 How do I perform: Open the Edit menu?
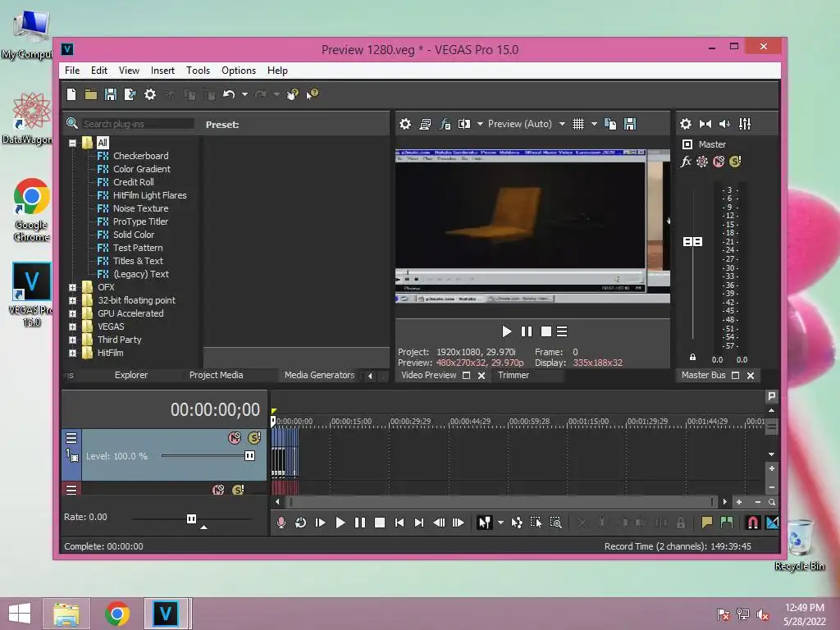(99, 71)
